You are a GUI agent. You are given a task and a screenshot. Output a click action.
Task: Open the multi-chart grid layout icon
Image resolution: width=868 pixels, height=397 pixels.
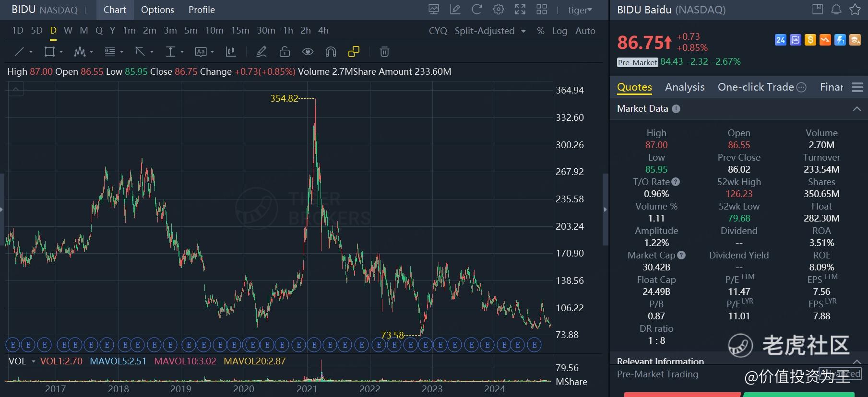(x=542, y=10)
